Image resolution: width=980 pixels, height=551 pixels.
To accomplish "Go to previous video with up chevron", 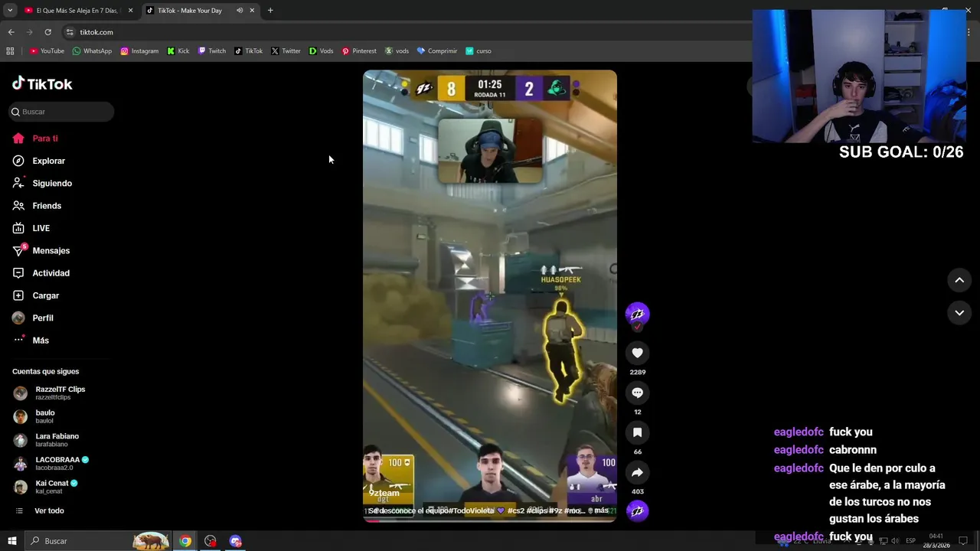I will [959, 280].
